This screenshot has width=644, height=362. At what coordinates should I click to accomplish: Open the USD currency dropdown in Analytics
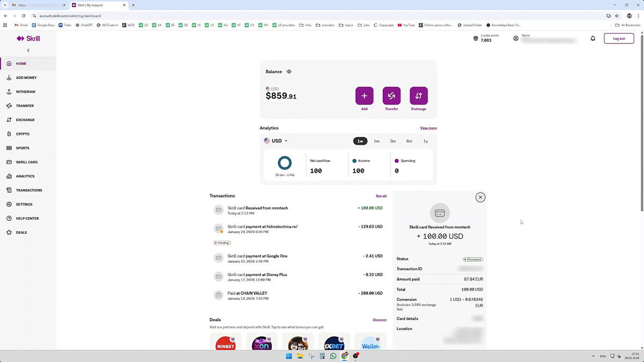tap(276, 141)
